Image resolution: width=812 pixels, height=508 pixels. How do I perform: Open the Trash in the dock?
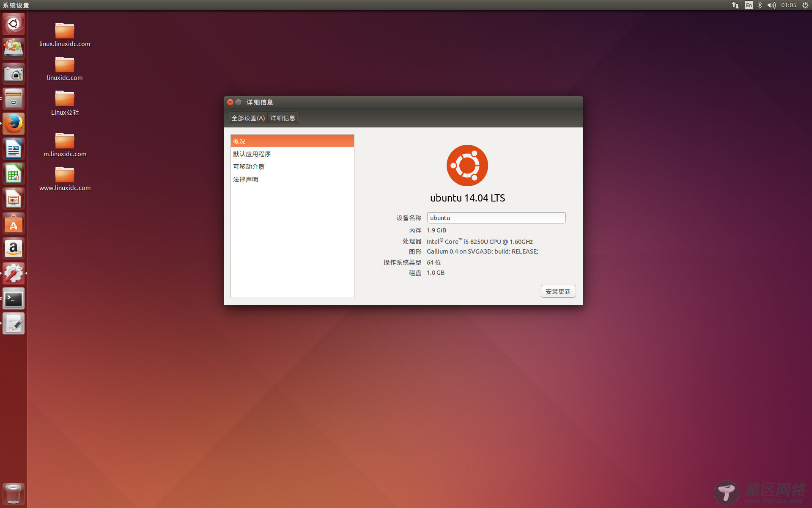(x=14, y=494)
